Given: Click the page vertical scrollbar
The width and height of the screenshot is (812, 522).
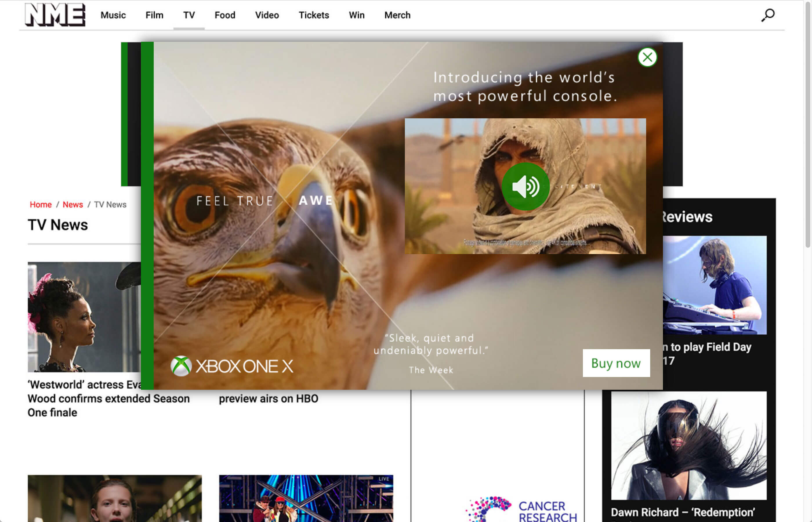Looking at the screenshot, I should coord(808,125).
